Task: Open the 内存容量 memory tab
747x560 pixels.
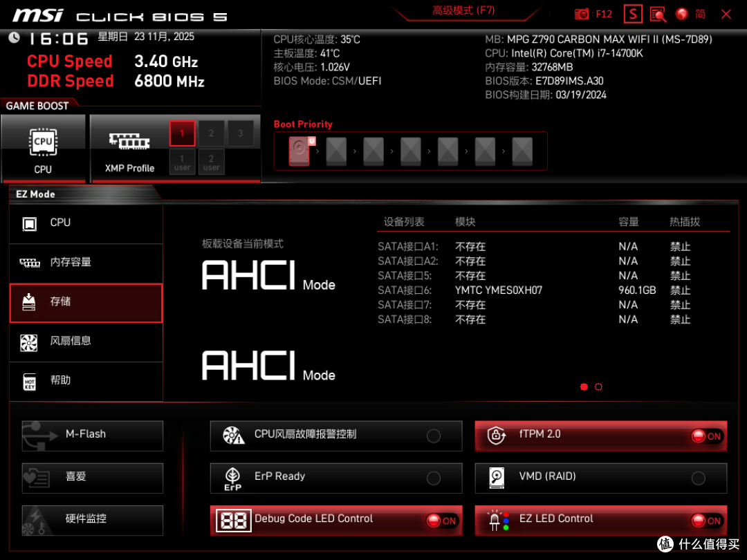Action: click(x=86, y=263)
